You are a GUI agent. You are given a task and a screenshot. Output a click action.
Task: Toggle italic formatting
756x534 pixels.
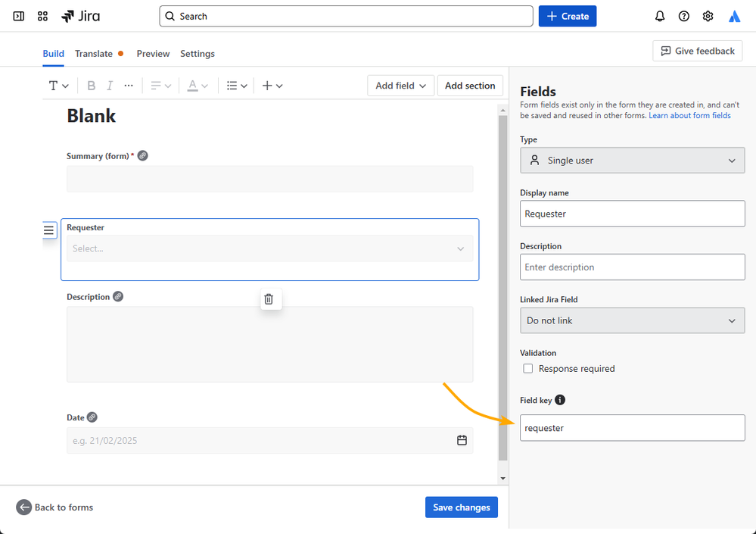(110, 86)
